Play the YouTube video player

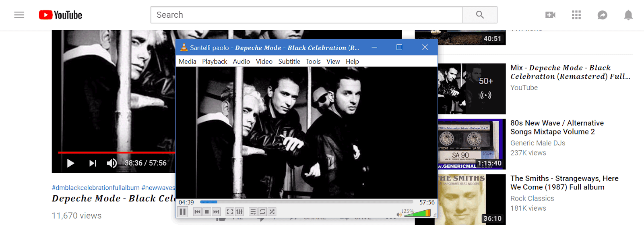click(70, 163)
